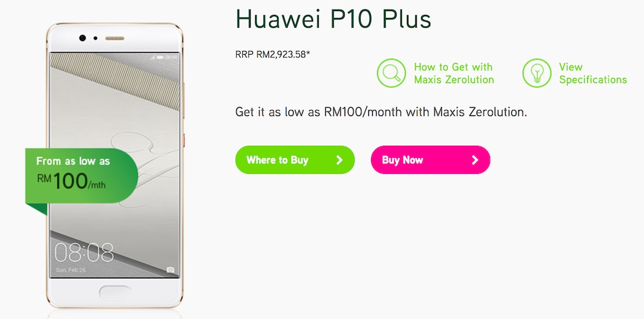
Task: Click the 08:08 clock on phone screen
Action: (84, 253)
